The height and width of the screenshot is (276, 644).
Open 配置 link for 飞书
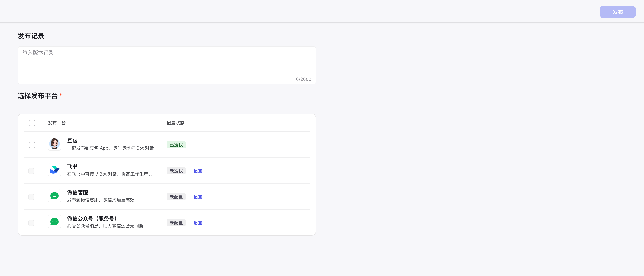click(197, 171)
